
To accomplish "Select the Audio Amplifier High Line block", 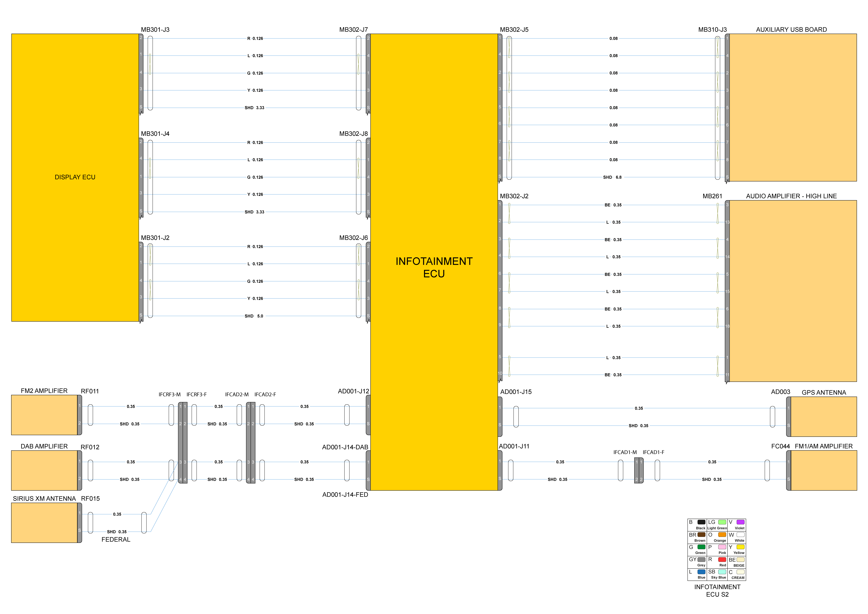I will click(792, 291).
